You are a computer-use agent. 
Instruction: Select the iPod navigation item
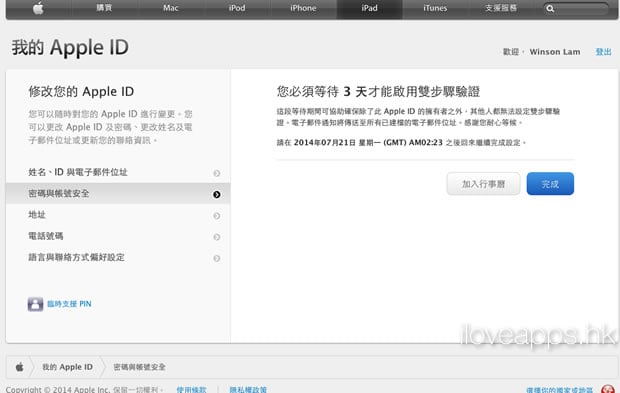click(x=237, y=8)
